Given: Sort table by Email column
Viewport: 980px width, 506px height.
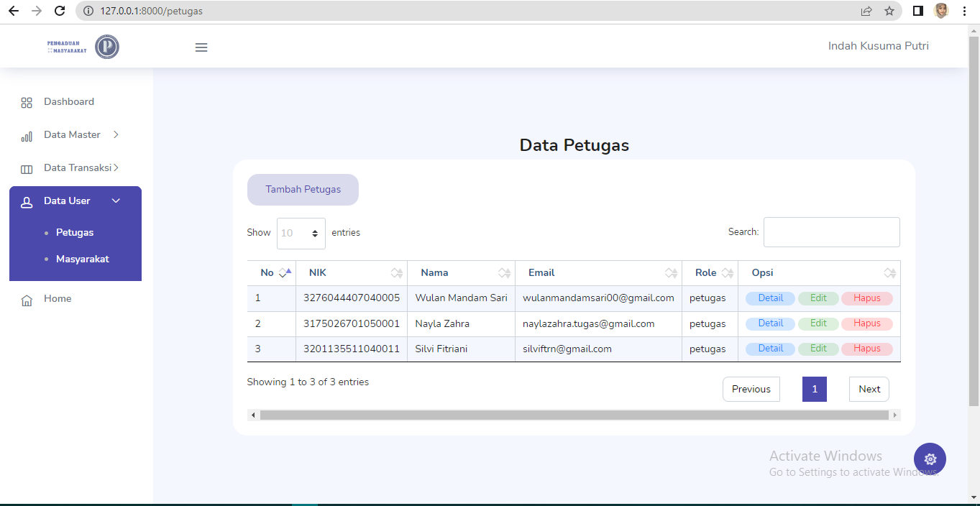Looking at the screenshot, I should click(598, 273).
